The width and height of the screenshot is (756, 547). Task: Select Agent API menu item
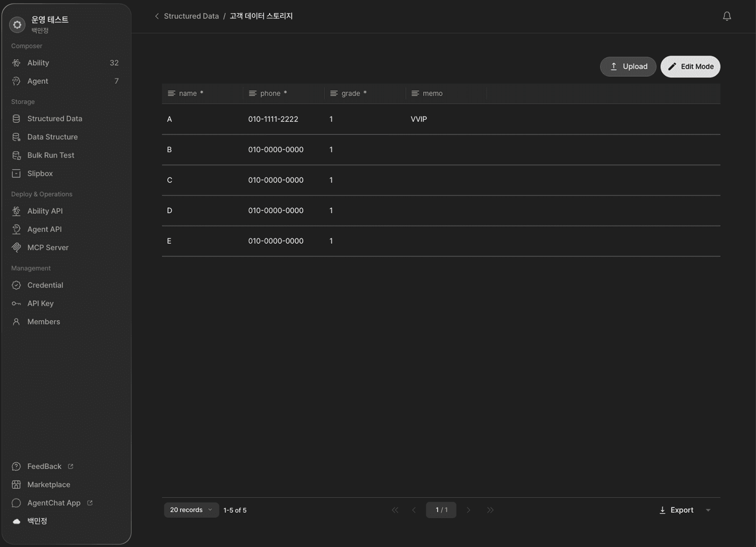[x=45, y=229]
